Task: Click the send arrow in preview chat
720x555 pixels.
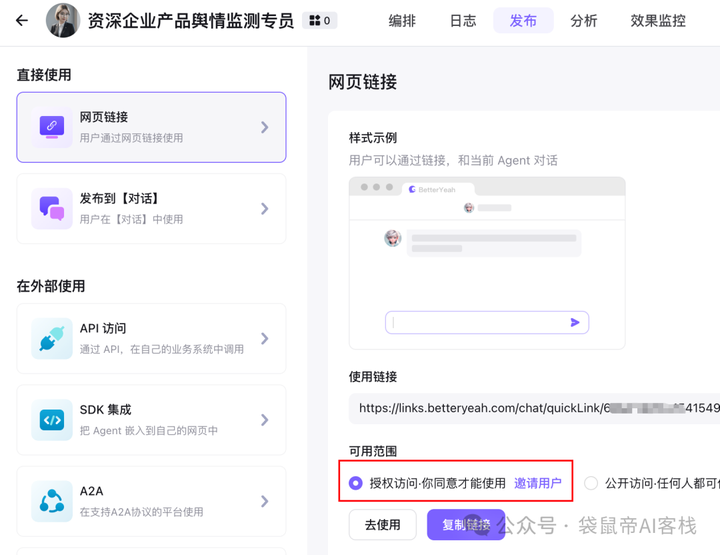Action: [575, 322]
